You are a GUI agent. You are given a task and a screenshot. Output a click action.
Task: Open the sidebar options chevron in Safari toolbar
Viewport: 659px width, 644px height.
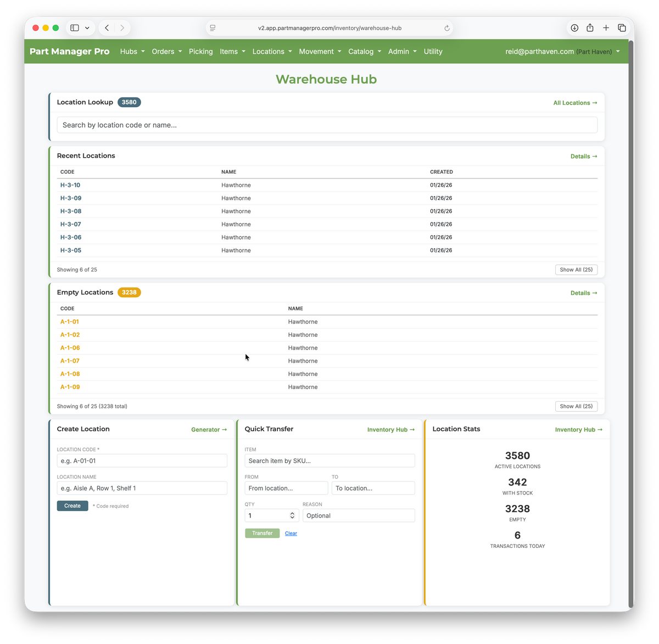[x=87, y=28]
